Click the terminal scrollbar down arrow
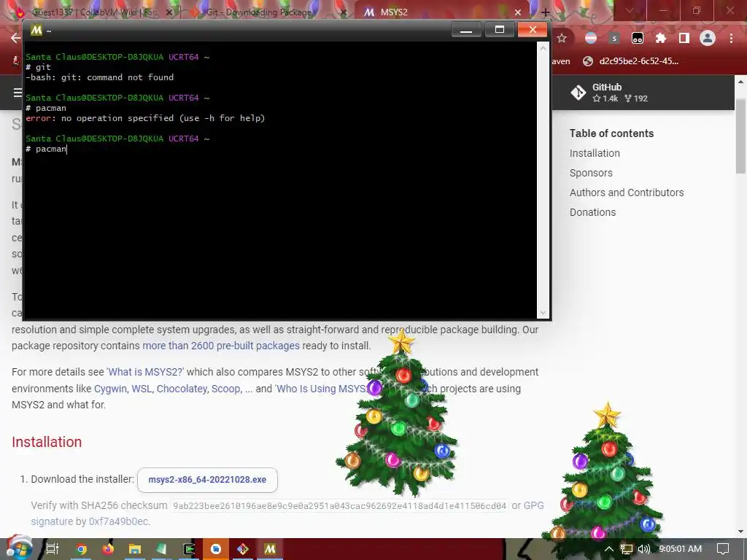 point(543,313)
